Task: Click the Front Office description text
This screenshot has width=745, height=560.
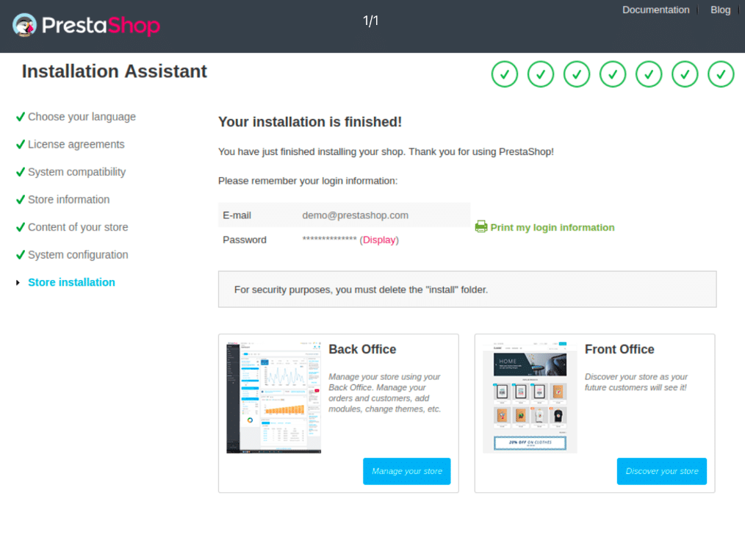Action: [636, 382]
